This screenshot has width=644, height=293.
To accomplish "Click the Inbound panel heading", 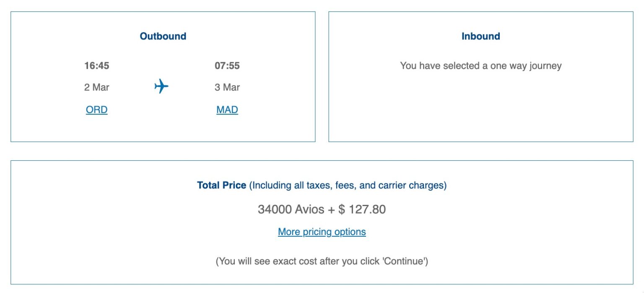I will [x=480, y=36].
